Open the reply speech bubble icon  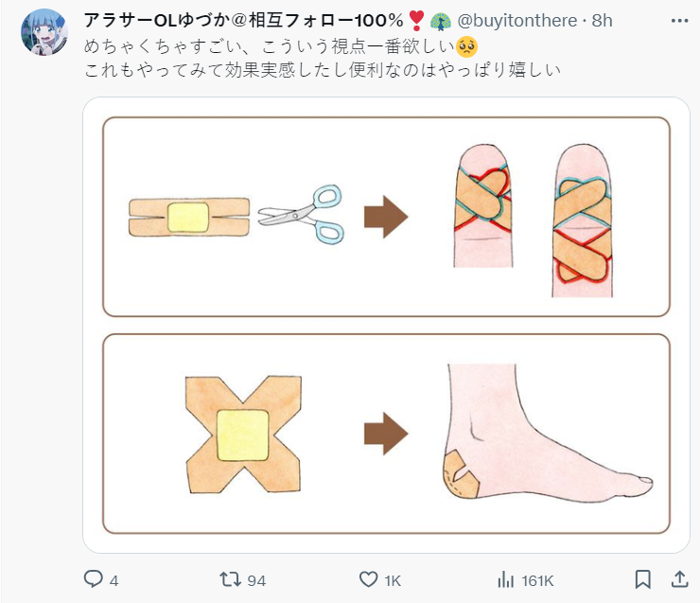point(94,579)
